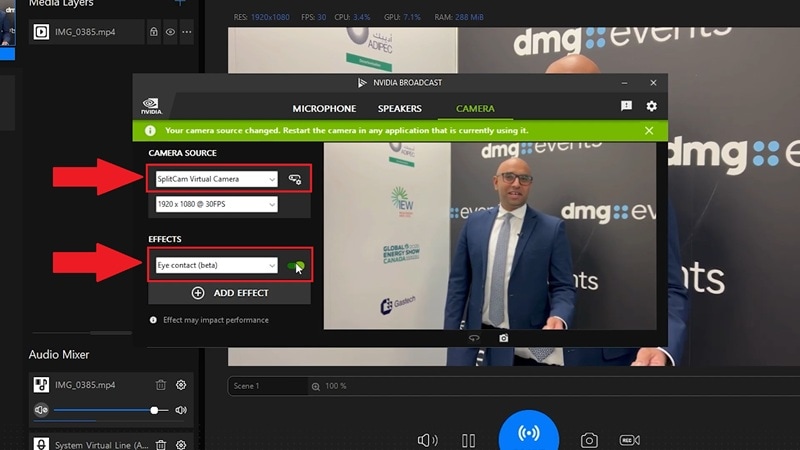The width and height of the screenshot is (800, 450).
Task: Mute IMG_0385.mp4 audio with left speaker icon
Action: (x=41, y=410)
